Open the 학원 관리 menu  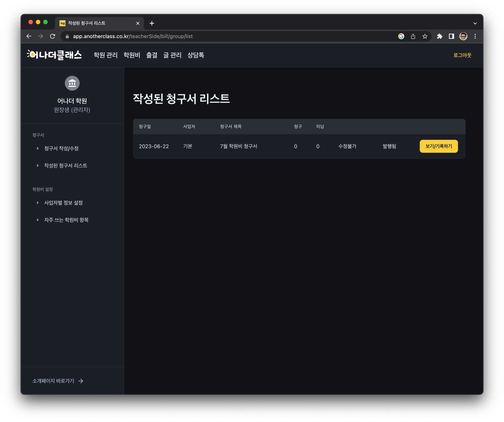tap(106, 55)
